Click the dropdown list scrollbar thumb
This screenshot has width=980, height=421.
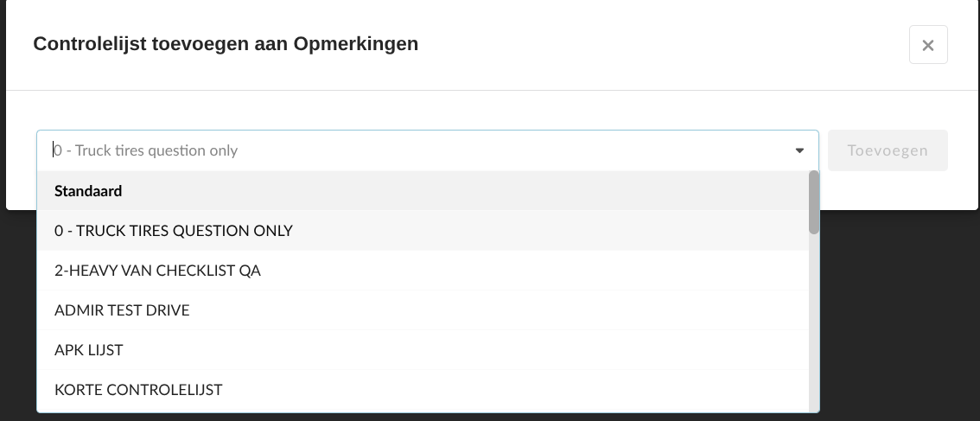click(813, 201)
